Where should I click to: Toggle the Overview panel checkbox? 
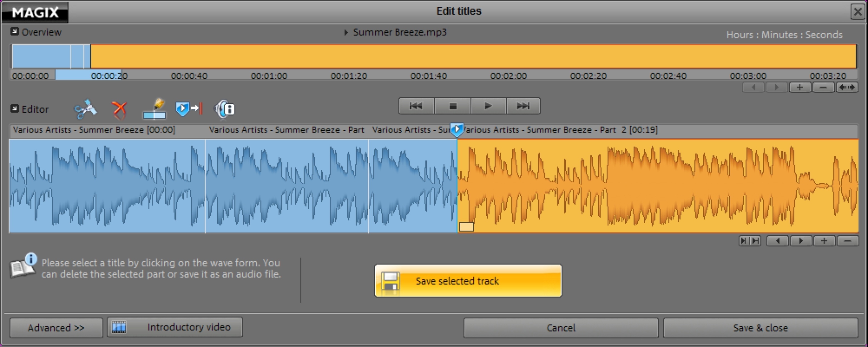(14, 31)
